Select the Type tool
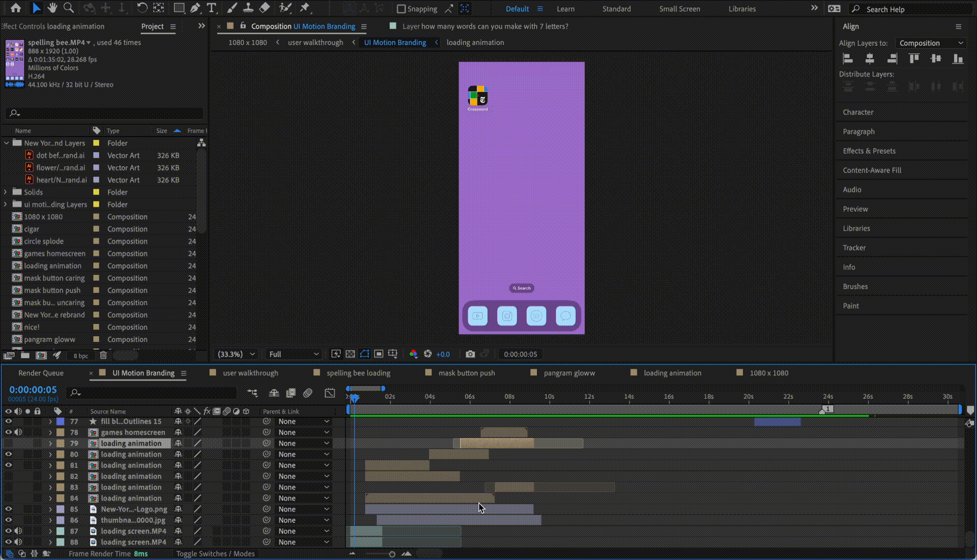This screenshot has width=977, height=560. (212, 8)
